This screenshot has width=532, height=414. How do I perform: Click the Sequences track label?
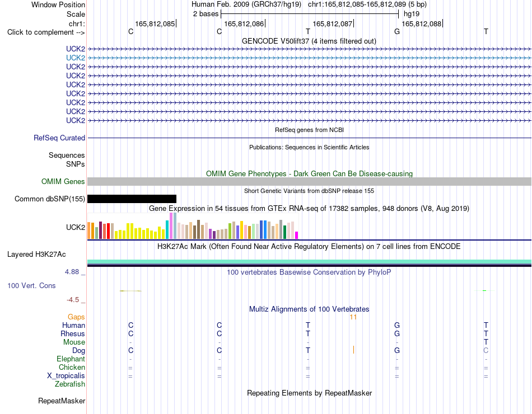(67, 156)
